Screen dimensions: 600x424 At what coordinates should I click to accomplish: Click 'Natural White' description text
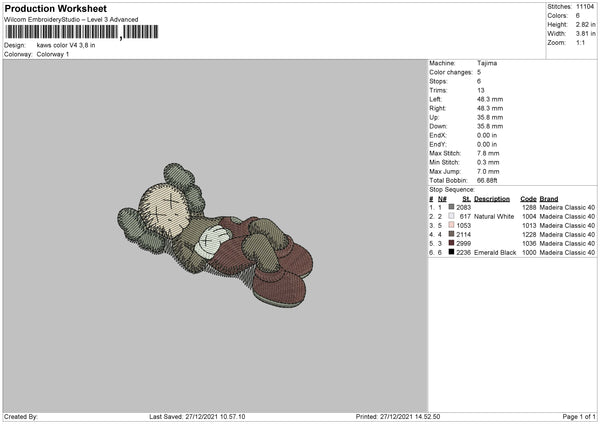click(494, 216)
